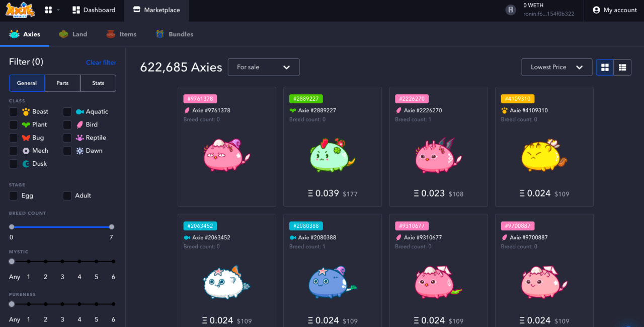Viewport: 644px width, 327px height.
Task: Open the Marketplace tab
Action: 156,10
